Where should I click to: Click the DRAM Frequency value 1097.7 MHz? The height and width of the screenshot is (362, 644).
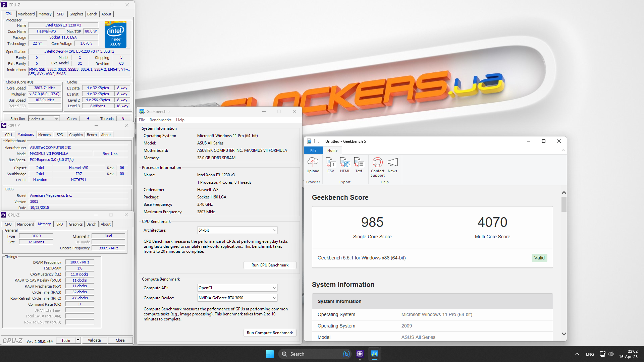tap(80, 262)
